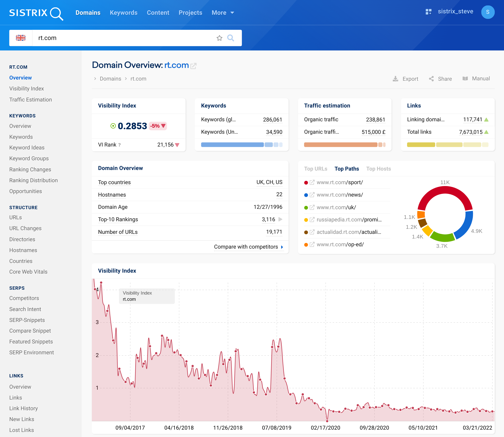Screen dimensions: 504x437
Task: Open Link History in sidebar
Action: [x=23, y=408]
